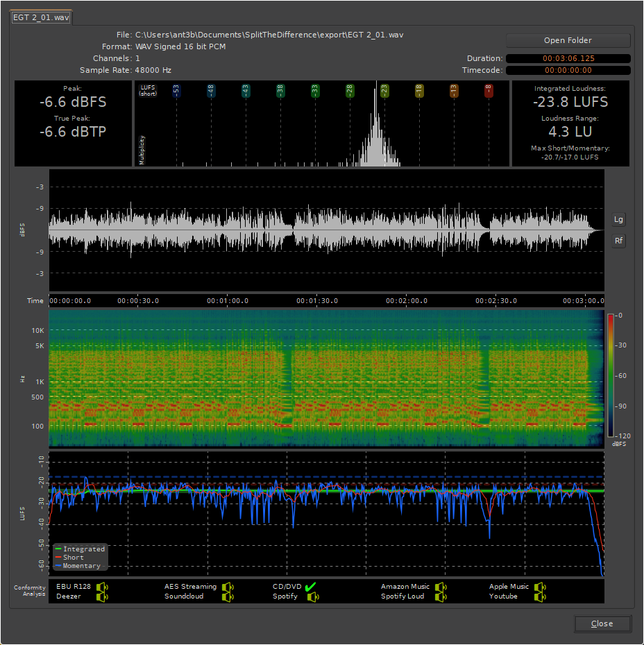Image resolution: width=644 pixels, height=645 pixels.
Task: Click the WAV Signed 16 bit PCM format text
Action: tap(180, 46)
